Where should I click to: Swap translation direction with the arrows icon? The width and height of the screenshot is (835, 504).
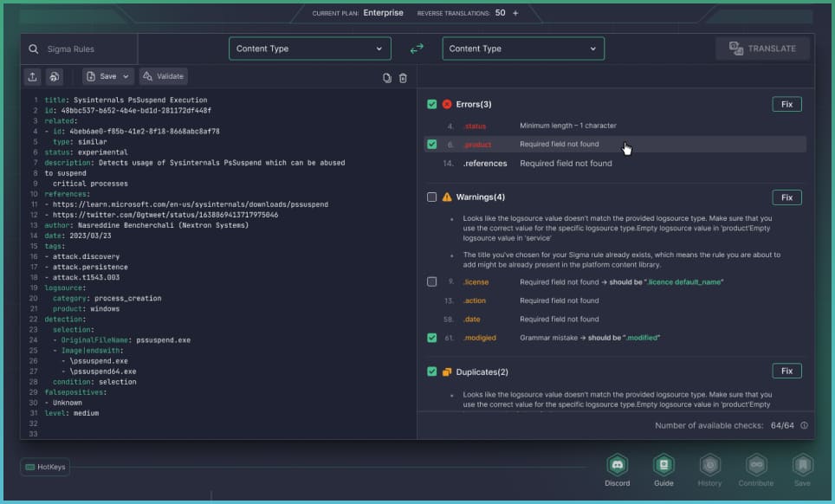click(417, 49)
